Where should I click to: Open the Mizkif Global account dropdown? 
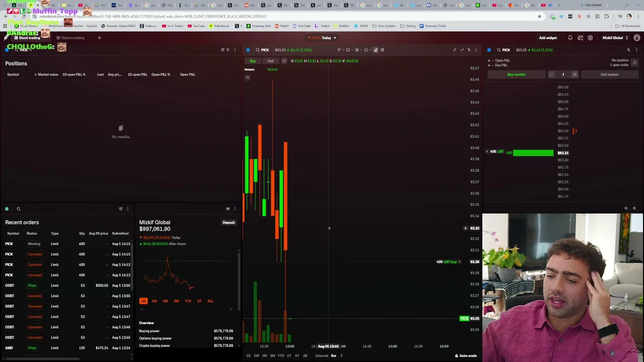coord(615,38)
